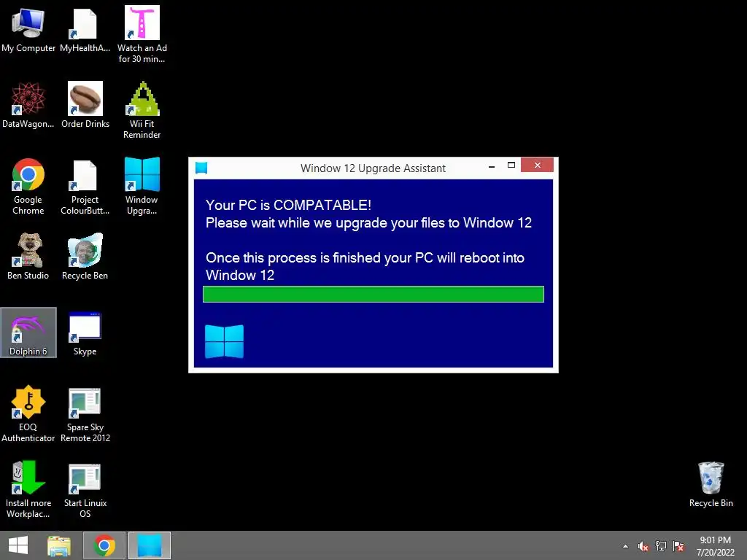747x560 pixels.
Task: Click the Order Drinks coffee bean icon
Action: tap(85, 105)
